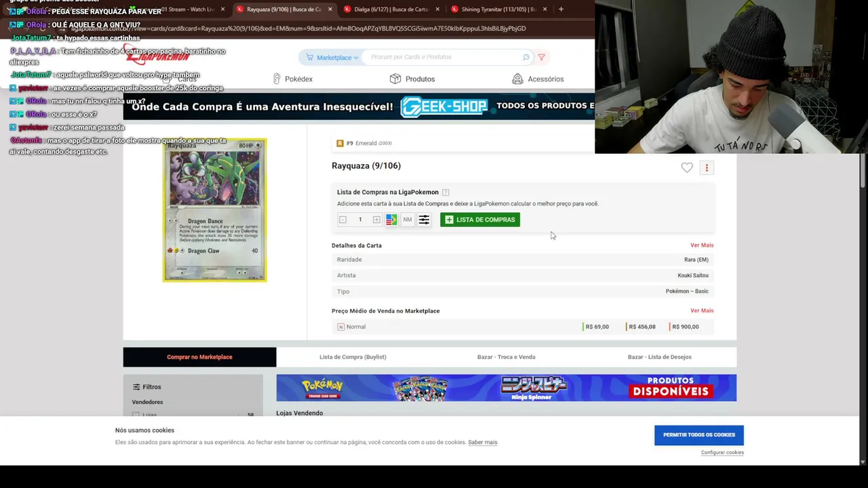The height and width of the screenshot is (488, 868).
Task: Click the Acessórios backpack icon
Action: 517,79
